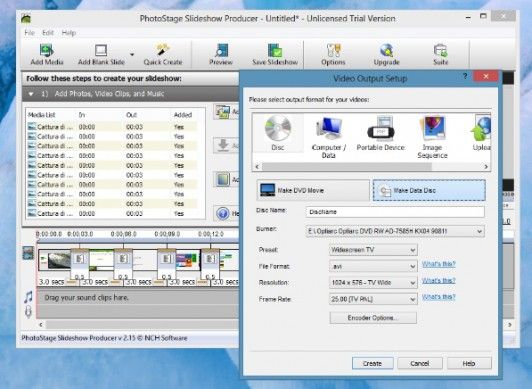This screenshot has height=389, width=532.
Task: Click What's this link beside Resolution
Action: pyautogui.click(x=438, y=280)
